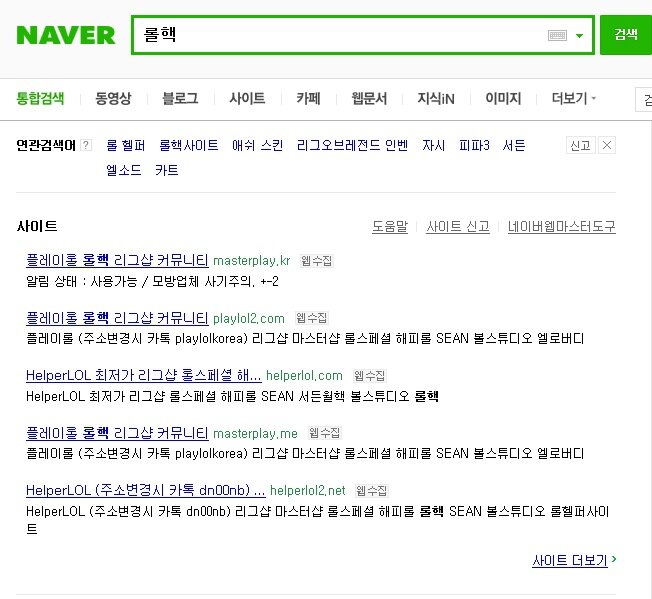
Task: Click the helperlol.com URL text
Action: click(304, 376)
